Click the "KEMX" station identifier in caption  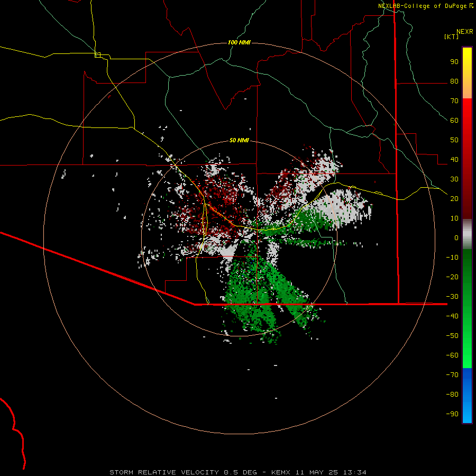[x=281, y=472]
